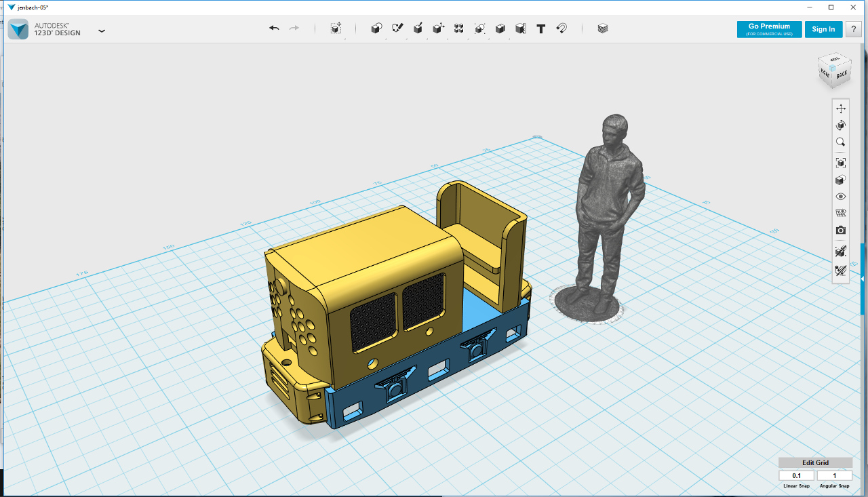Select the Text tool
This screenshot has height=497, width=868.
[x=541, y=28]
